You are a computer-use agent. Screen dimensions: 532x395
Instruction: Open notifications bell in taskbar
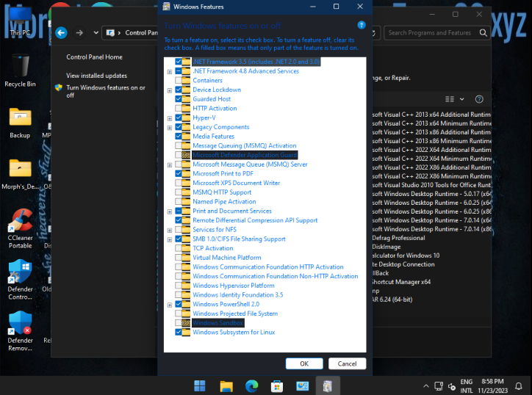(x=519, y=386)
